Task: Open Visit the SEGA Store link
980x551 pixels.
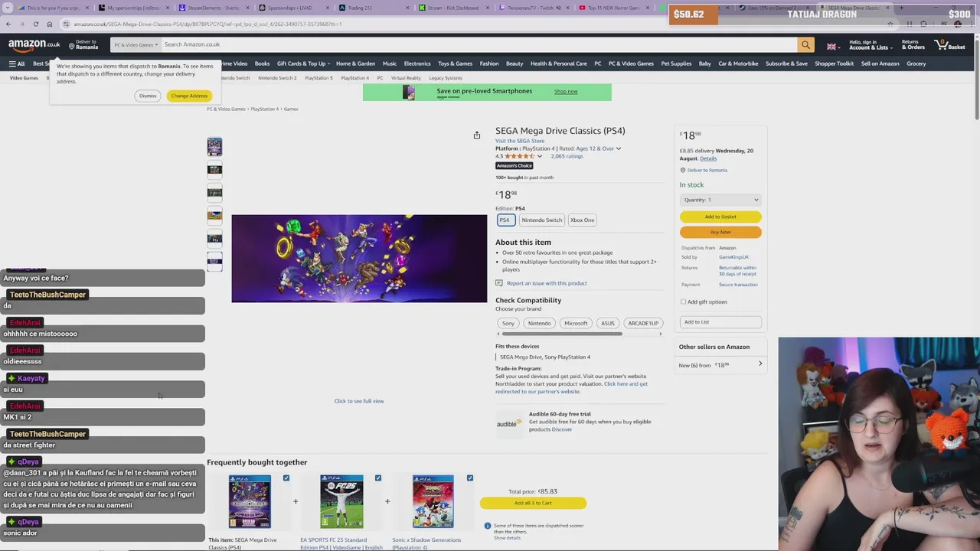Action: pyautogui.click(x=520, y=141)
